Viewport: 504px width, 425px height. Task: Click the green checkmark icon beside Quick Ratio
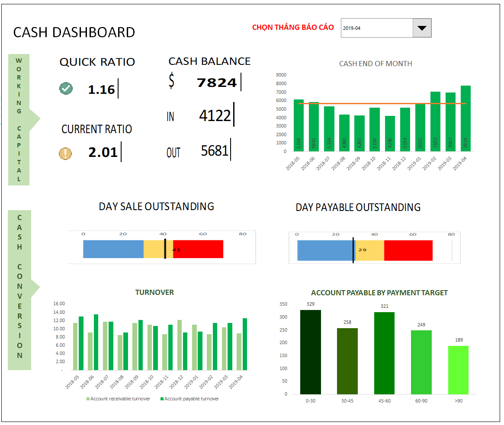pyautogui.click(x=66, y=89)
